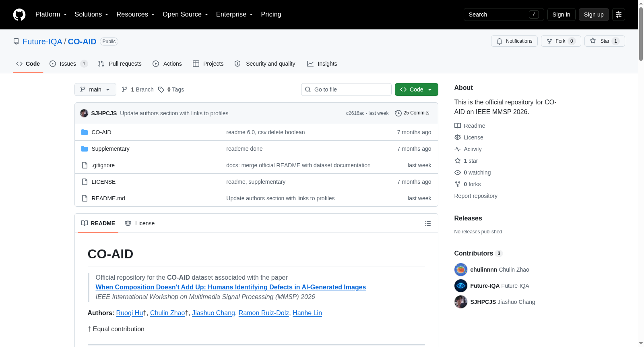
Task: Click the scales icon next to License in About
Action: point(458,137)
